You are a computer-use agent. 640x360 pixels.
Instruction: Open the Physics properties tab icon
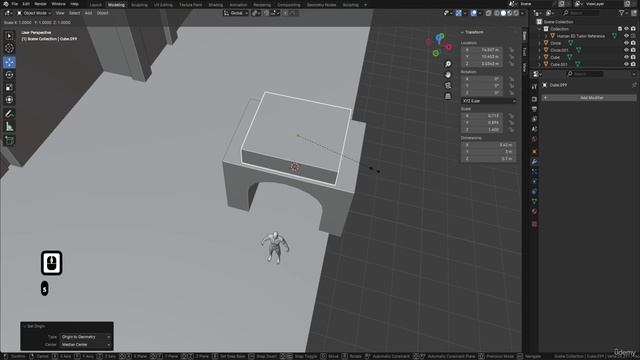pyautogui.click(x=534, y=182)
